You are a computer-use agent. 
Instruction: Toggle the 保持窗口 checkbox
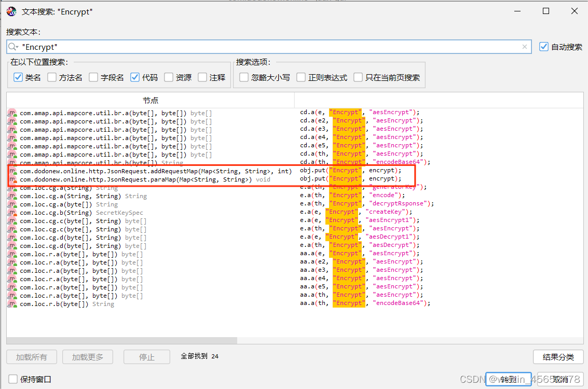click(x=12, y=379)
